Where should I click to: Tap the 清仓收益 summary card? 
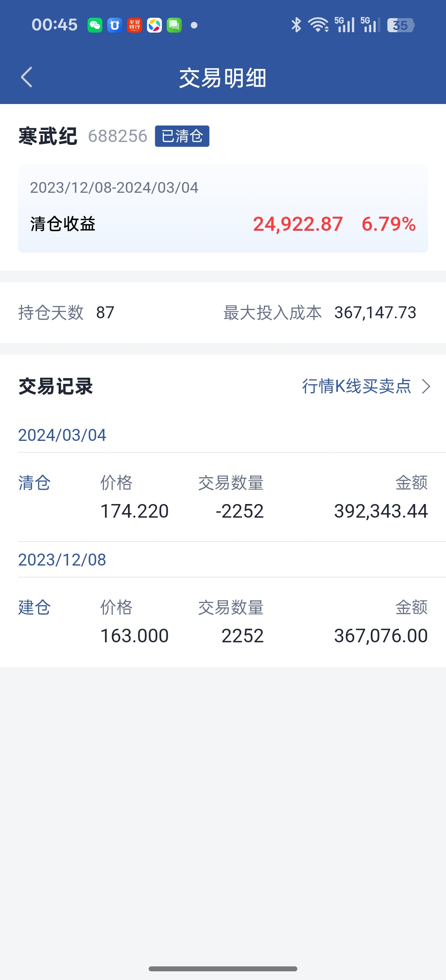pos(223,208)
